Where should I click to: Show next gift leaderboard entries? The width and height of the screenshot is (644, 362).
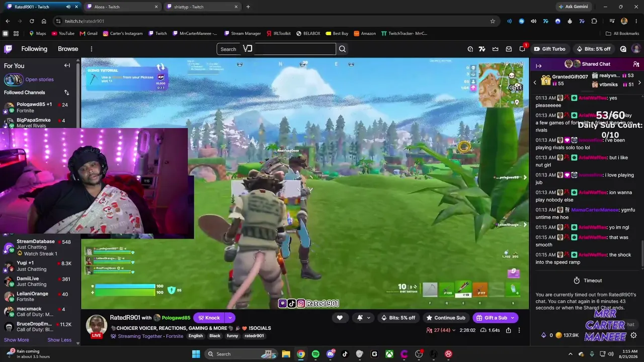[x=639, y=82]
